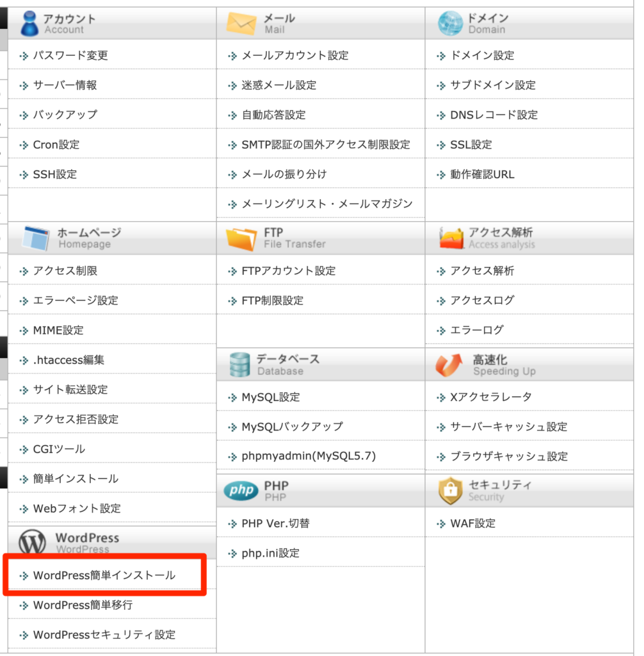The width and height of the screenshot is (644, 656).
Task: Open ブラウザキャッシュ設定
Action: (x=509, y=456)
